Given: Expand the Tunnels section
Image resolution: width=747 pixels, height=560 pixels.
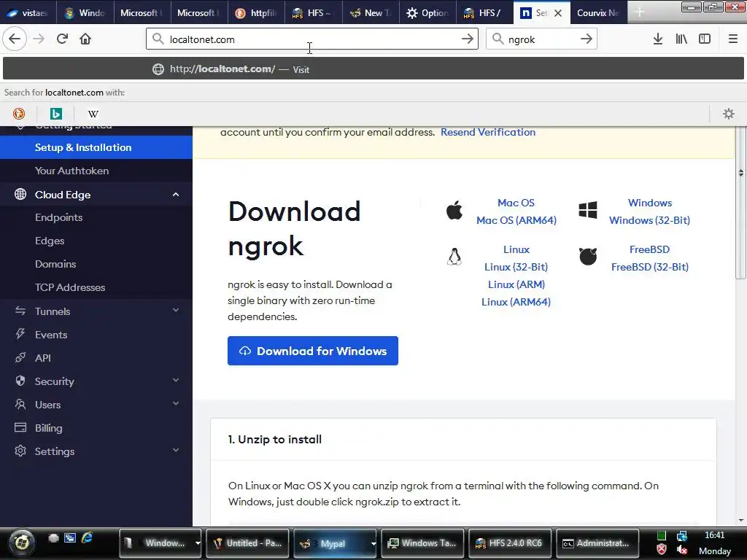Looking at the screenshot, I should [x=176, y=311].
